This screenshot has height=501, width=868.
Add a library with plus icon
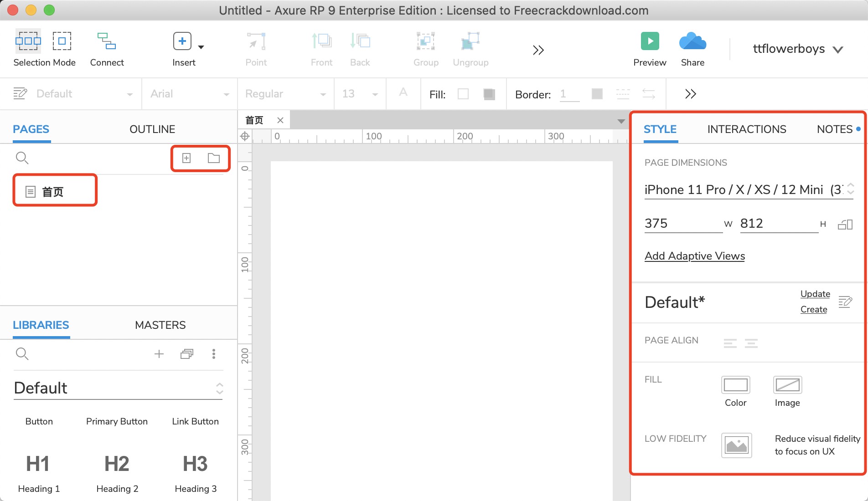point(159,354)
